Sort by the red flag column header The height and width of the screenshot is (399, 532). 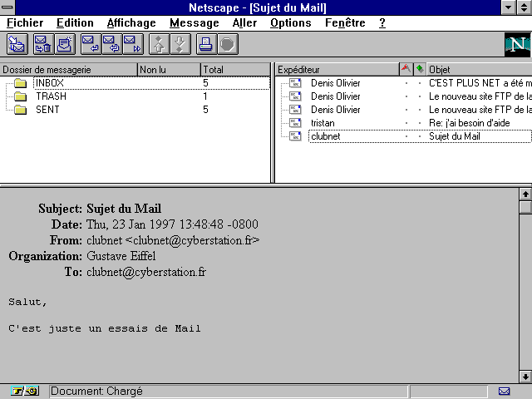tap(406, 69)
